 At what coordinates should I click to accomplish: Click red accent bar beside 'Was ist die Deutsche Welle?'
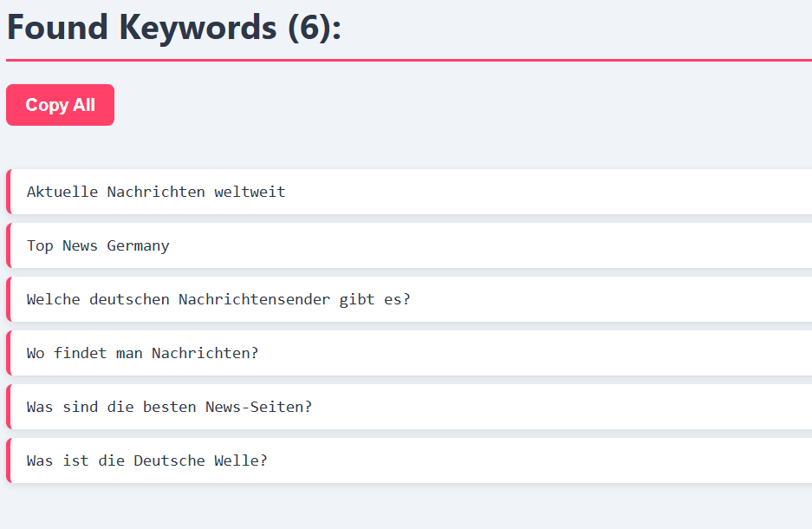coord(9,460)
